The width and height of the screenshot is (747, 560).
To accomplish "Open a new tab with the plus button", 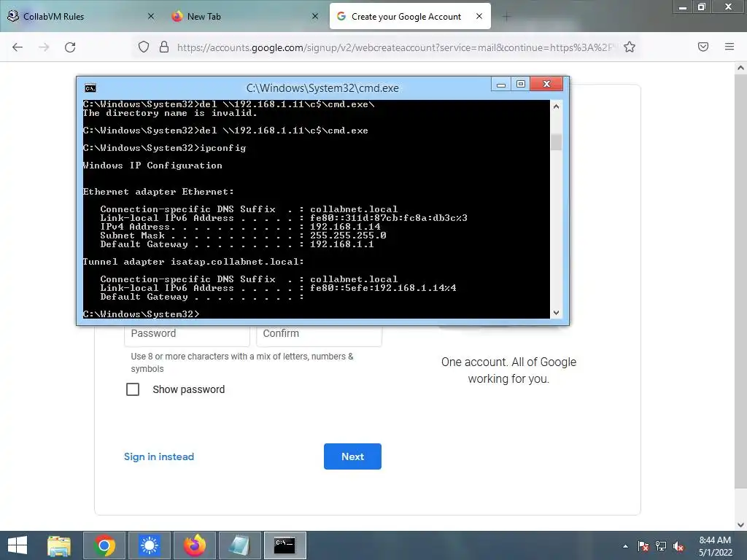I will pyautogui.click(x=506, y=17).
